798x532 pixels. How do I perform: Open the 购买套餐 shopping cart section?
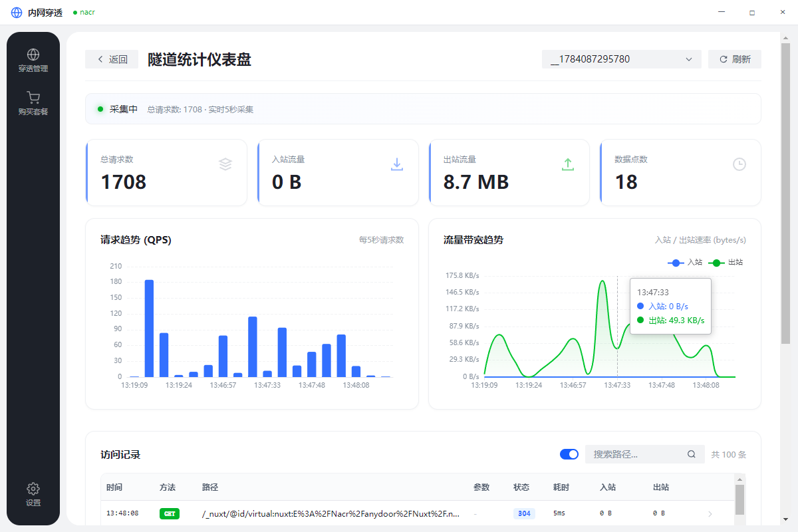pos(33,104)
